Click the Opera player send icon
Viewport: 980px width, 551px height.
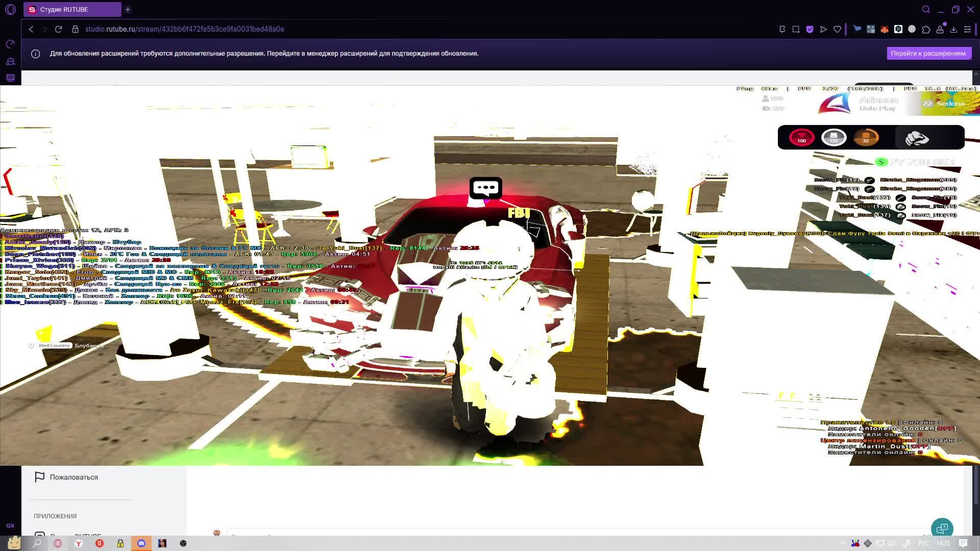pyautogui.click(x=823, y=30)
